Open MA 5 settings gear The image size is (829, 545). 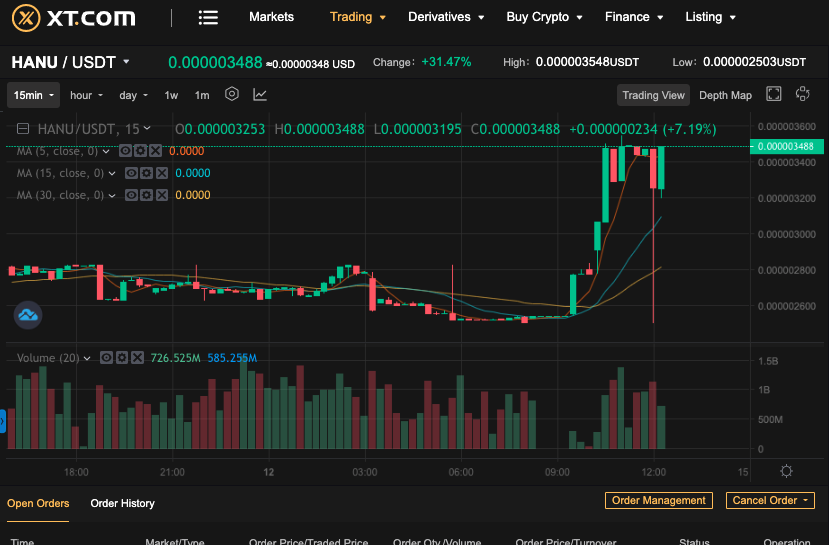(140, 151)
